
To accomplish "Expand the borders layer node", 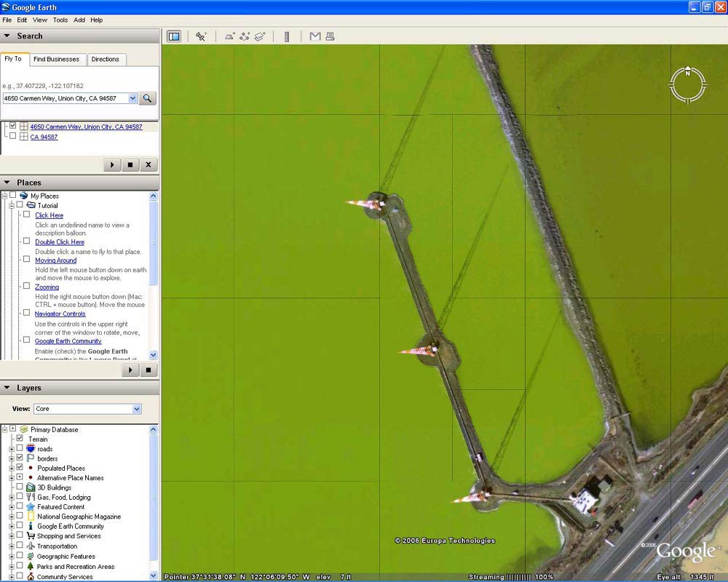I will click(x=12, y=458).
